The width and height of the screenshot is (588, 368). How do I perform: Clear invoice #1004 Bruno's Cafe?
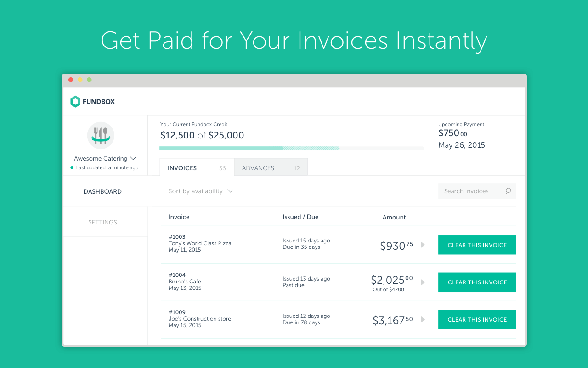(477, 282)
